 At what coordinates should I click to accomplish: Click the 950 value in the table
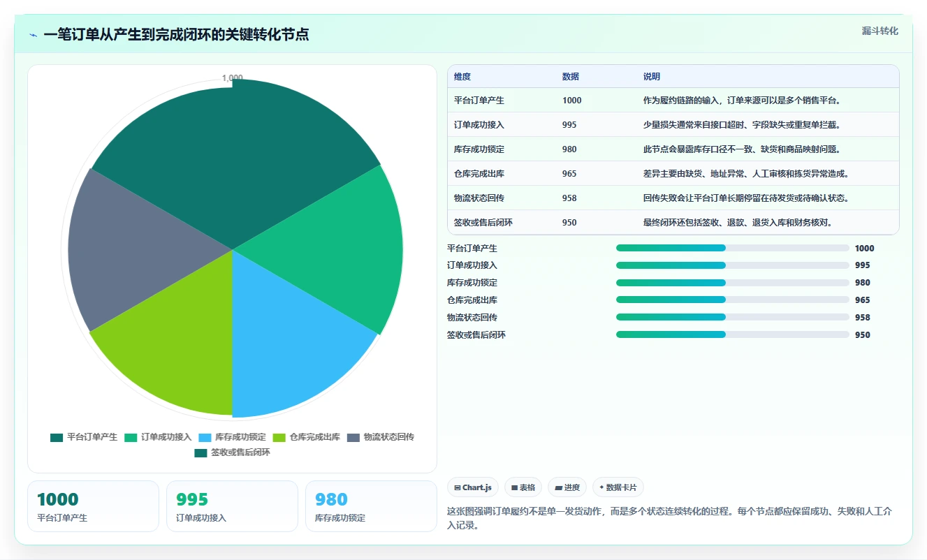coord(569,223)
